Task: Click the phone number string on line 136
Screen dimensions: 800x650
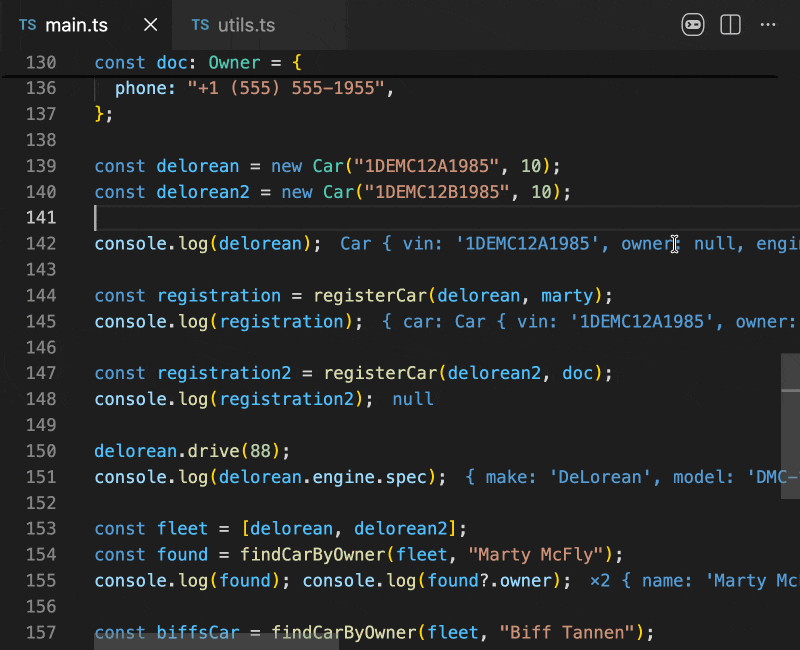Action: (x=285, y=88)
